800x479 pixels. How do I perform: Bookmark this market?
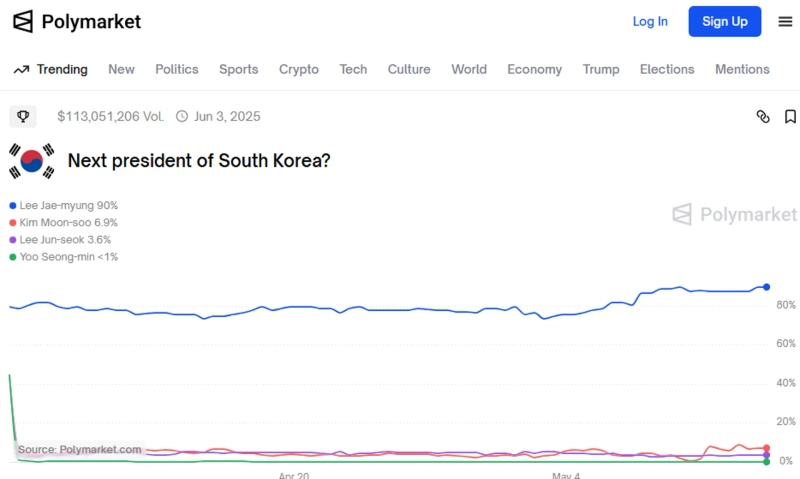[790, 117]
